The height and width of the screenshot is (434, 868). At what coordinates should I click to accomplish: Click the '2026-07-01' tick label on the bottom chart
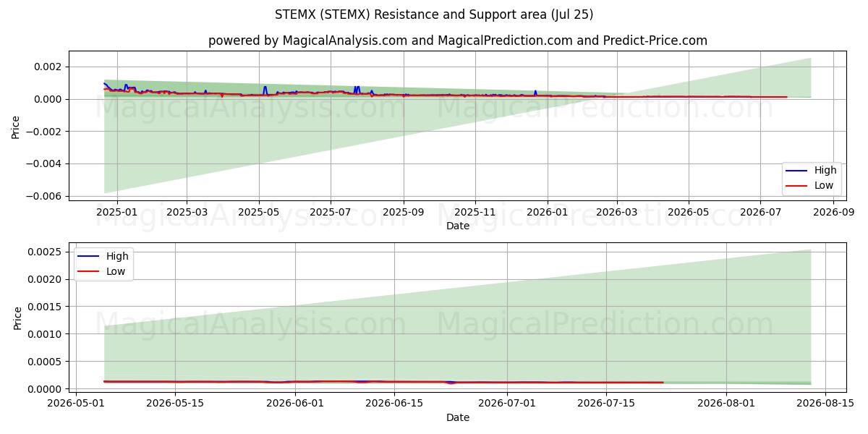tap(507, 405)
